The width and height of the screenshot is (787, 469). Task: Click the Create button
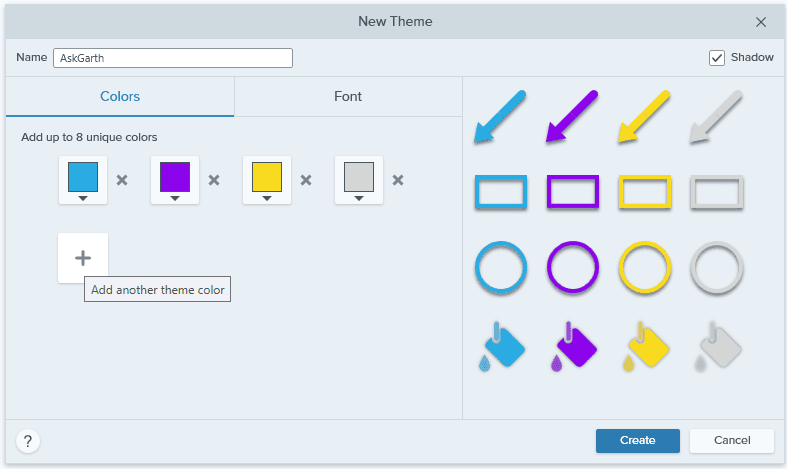pos(638,440)
